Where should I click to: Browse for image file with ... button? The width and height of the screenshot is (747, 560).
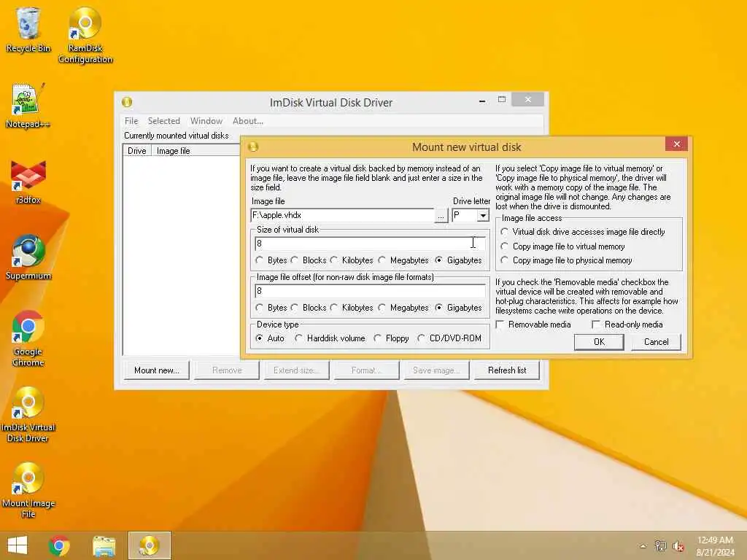pos(441,216)
